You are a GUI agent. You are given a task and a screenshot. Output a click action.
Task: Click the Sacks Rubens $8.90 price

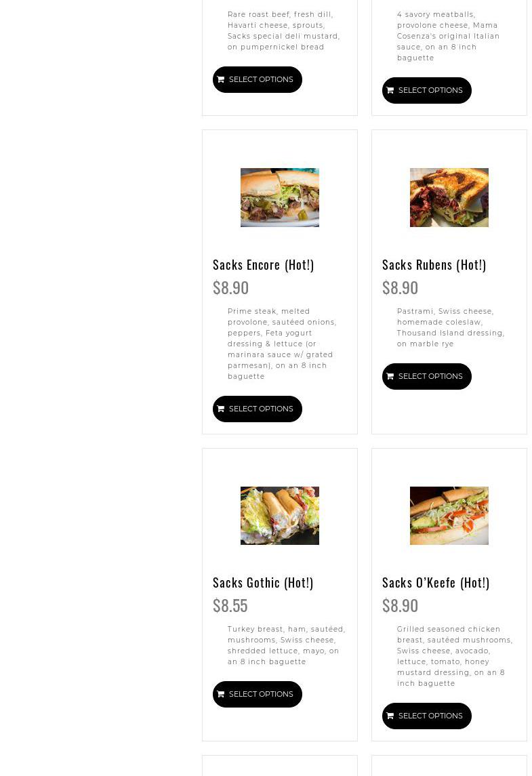400,288
